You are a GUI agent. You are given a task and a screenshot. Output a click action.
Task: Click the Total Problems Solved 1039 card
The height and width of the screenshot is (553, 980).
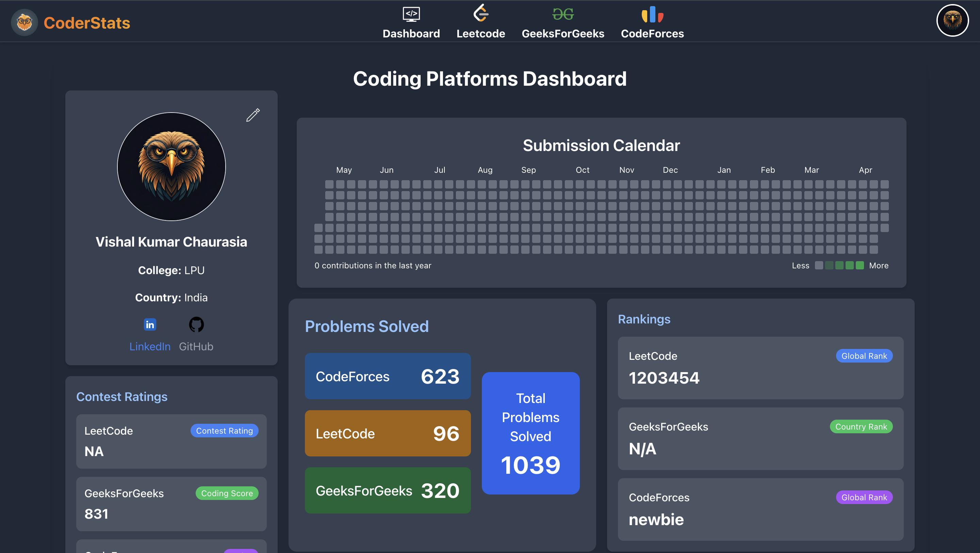point(531,434)
